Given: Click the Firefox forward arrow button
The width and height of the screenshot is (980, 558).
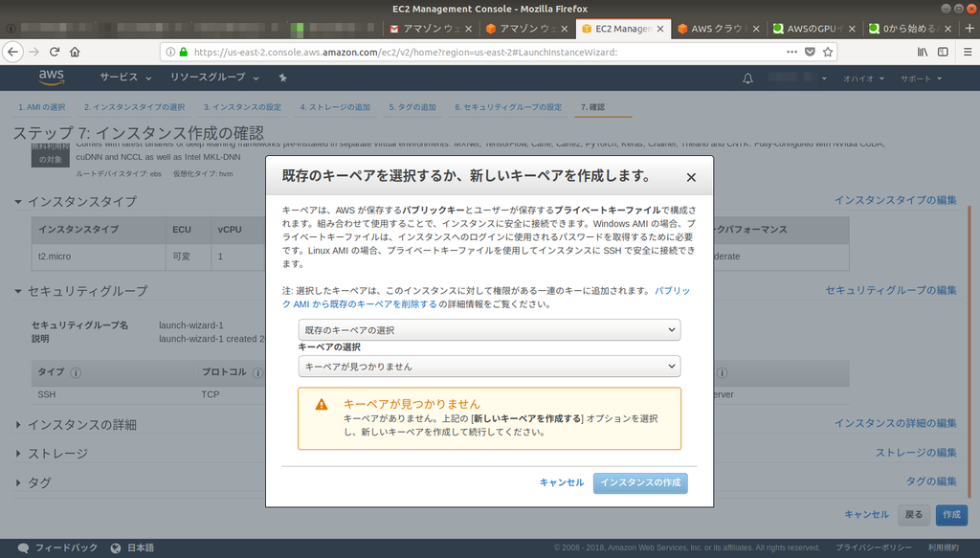Looking at the screenshot, I should [33, 52].
